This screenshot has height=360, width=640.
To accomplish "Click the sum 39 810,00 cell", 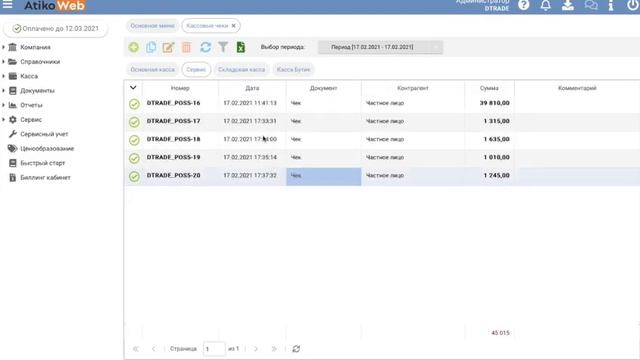I will click(x=489, y=103).
